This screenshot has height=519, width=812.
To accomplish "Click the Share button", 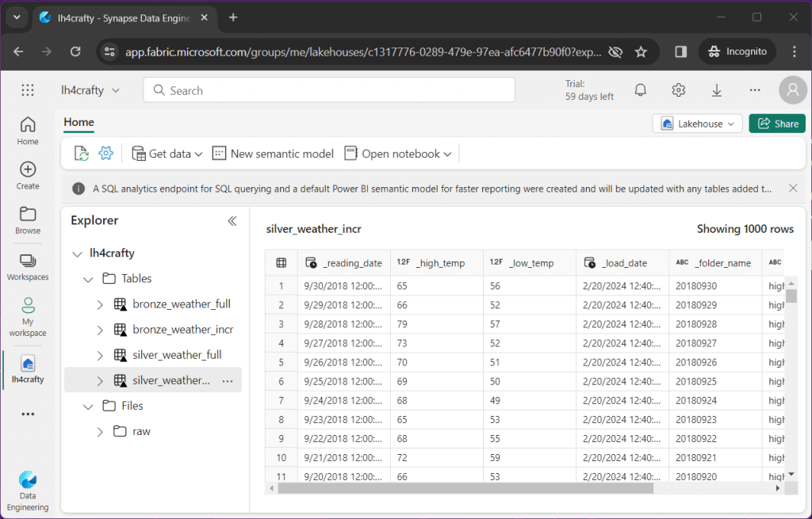I will (776, 124).
